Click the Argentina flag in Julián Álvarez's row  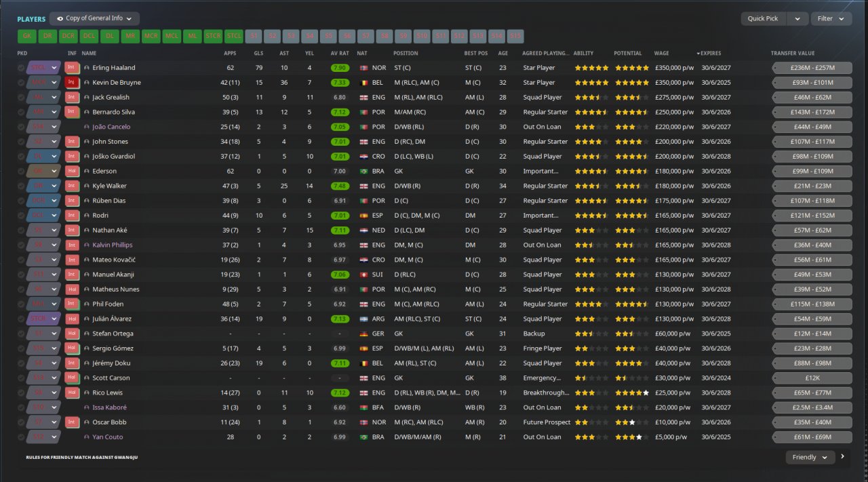[363, 319]
